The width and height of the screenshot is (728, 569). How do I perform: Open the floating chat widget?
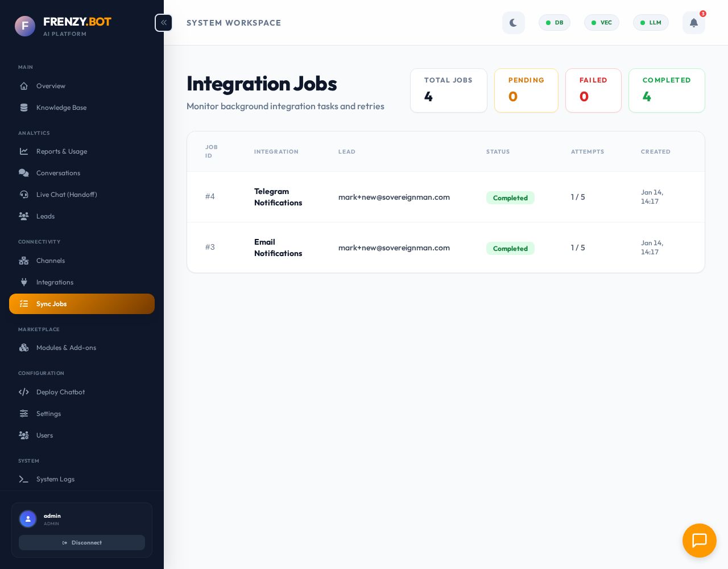(x=700, y=541)
